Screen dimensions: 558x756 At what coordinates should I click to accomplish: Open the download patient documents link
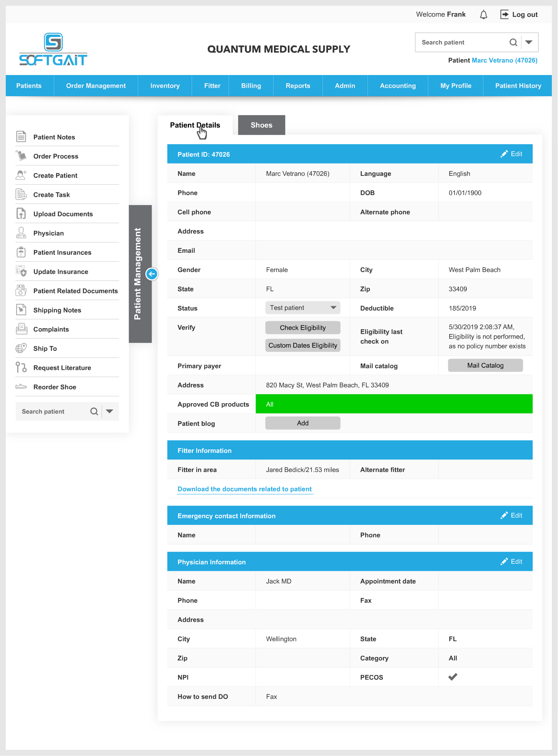pyautogui.click(x=245, y=489)
